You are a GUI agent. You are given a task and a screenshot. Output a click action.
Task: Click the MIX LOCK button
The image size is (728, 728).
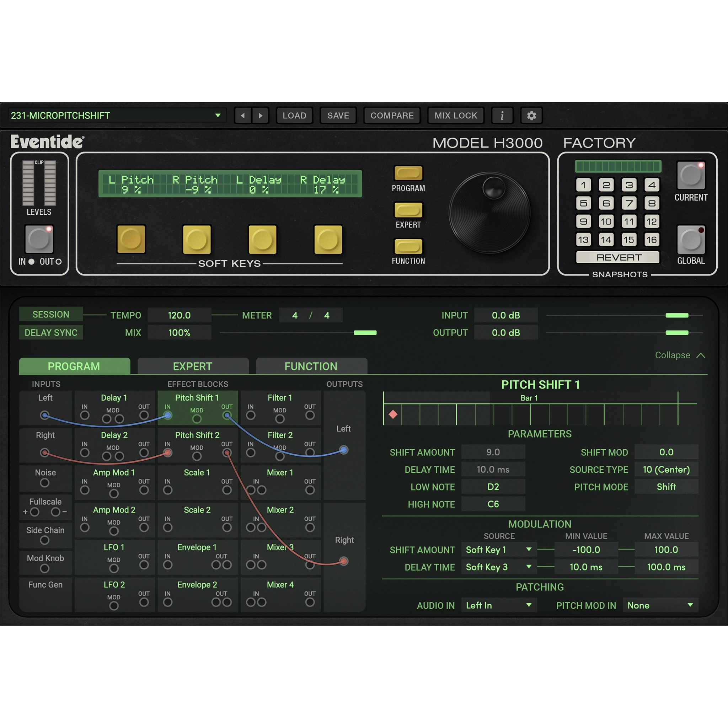[456, 115]
